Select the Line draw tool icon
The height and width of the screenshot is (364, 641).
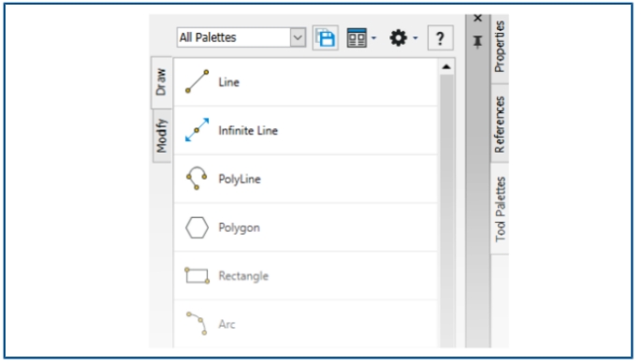pos(197,81)
